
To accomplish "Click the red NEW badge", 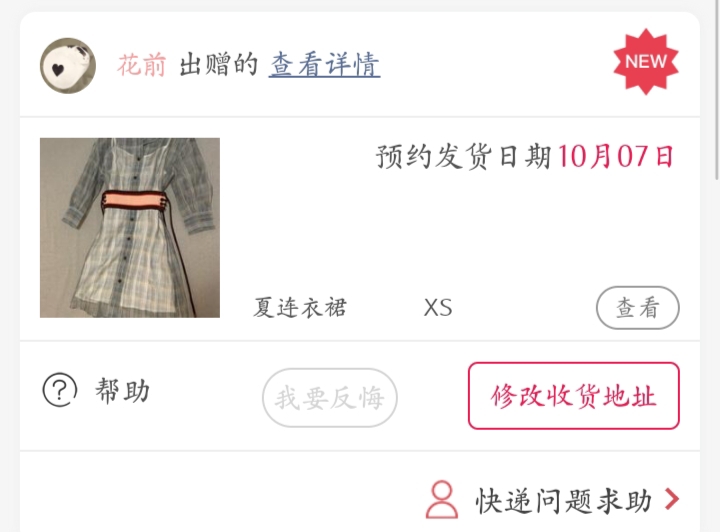I will 646,62.
